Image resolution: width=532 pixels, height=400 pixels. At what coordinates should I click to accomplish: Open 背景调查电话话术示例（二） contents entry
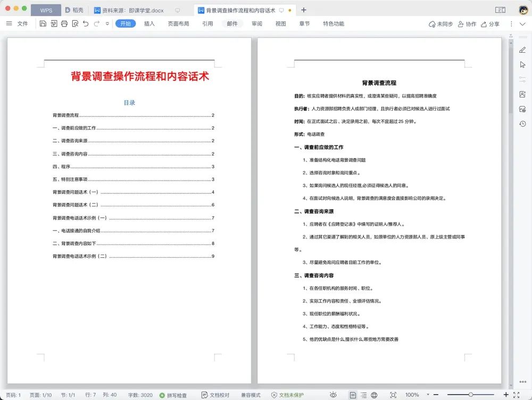point(134,256)
